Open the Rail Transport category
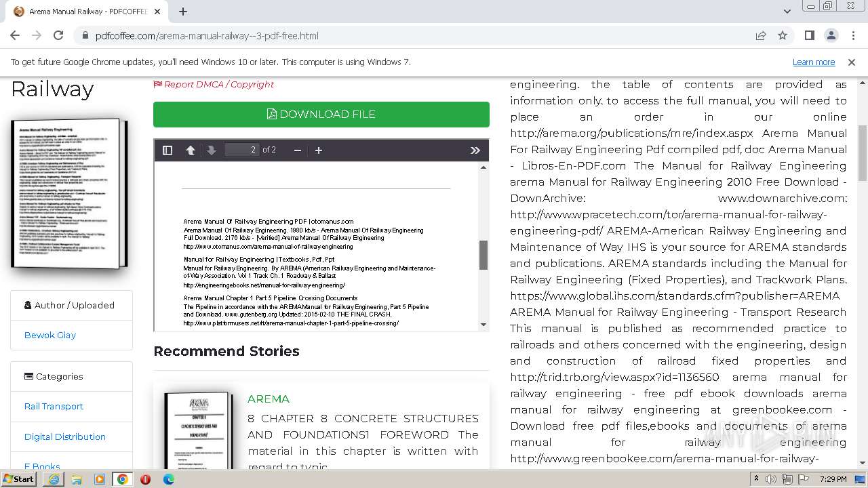868x488 pixels. click(x=54, y=407)
